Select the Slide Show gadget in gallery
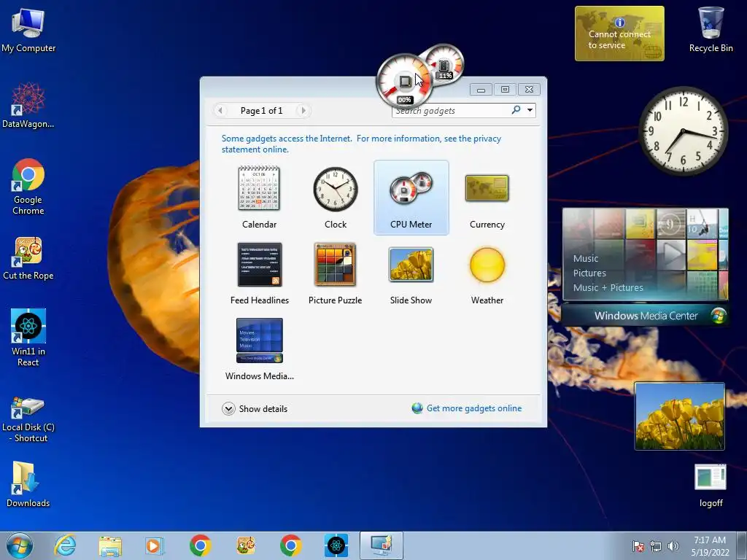 (411, 273)
